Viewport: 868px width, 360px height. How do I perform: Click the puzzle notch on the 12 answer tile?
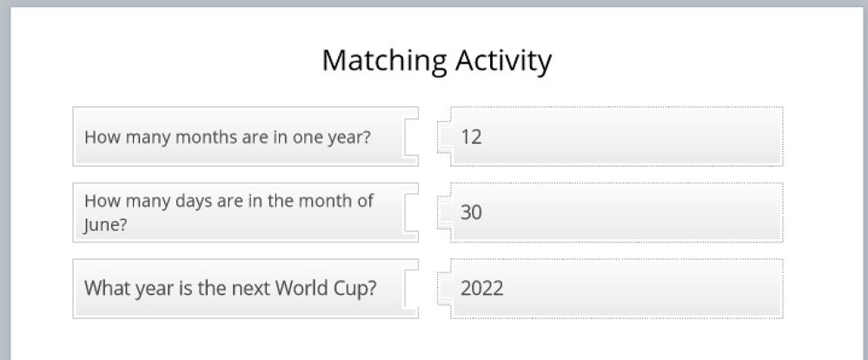click(444, 137)
